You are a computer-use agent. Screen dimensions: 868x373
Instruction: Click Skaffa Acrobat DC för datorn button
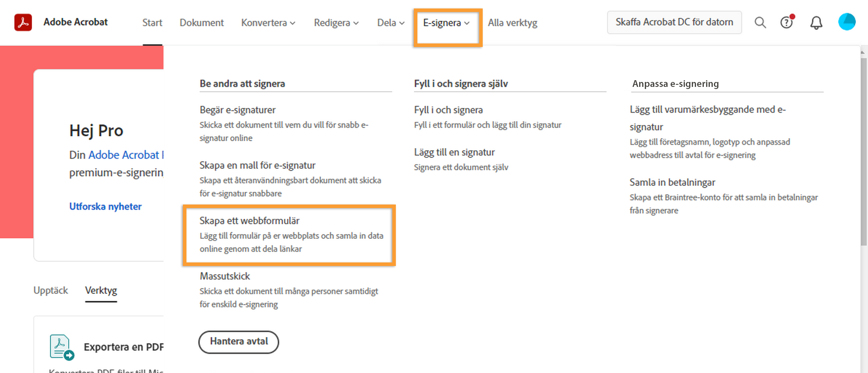[x=674, y=22]
